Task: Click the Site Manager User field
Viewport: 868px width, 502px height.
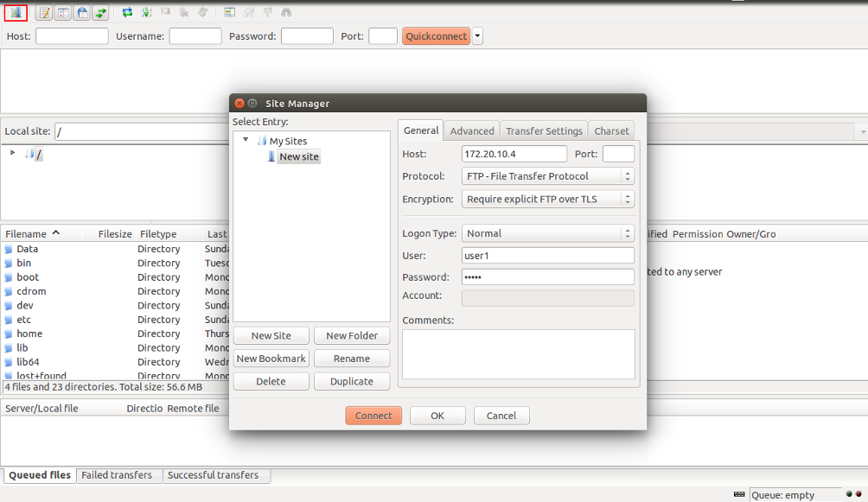Action: 547,256
